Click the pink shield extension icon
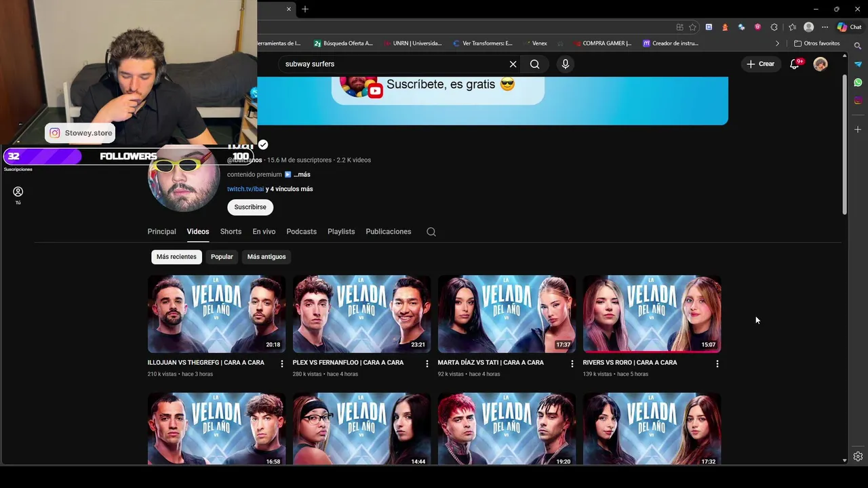The image size is (868, 488). pyautogui.click(x=757, y=27)
